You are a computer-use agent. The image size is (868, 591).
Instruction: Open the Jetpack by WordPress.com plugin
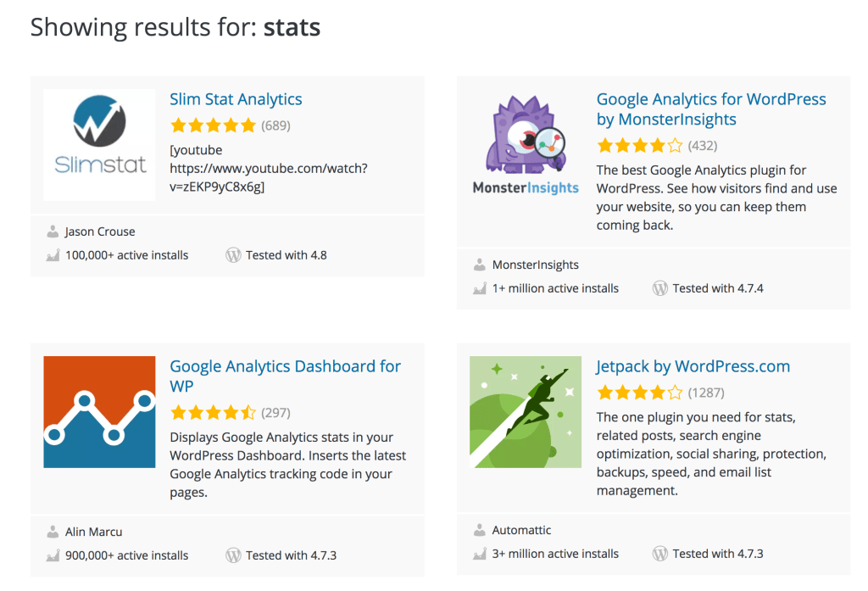[x=693, y=365]
